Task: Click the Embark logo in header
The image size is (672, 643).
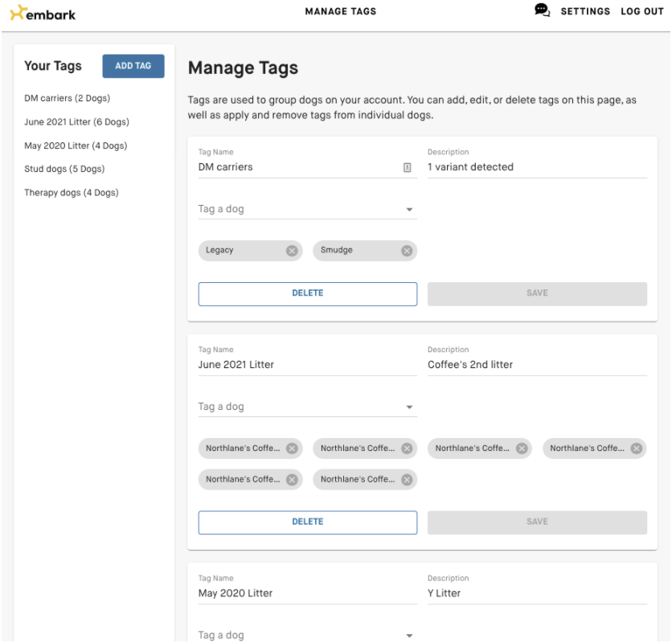Action: coord(43,13)
